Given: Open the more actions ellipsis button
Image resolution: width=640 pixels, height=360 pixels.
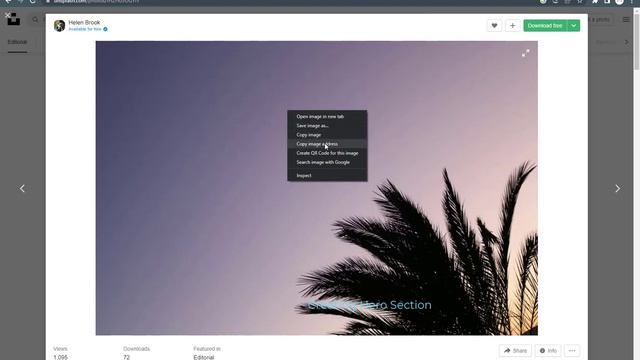Looking at the screenshot, I should [x=572, y=351].
